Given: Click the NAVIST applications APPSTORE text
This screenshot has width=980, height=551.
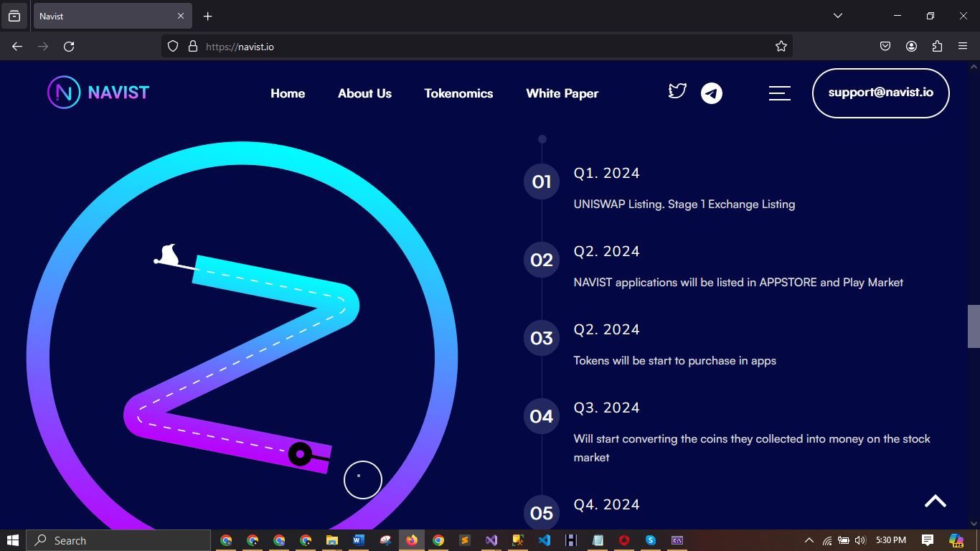Looking at the screenshot, I should 738,283.
